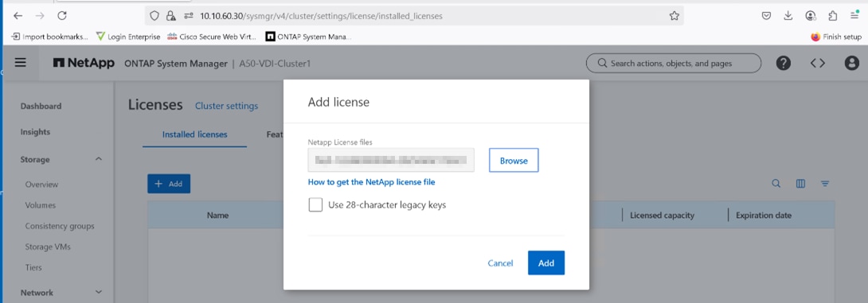Bookmark this page with star icon

[674, 16]
